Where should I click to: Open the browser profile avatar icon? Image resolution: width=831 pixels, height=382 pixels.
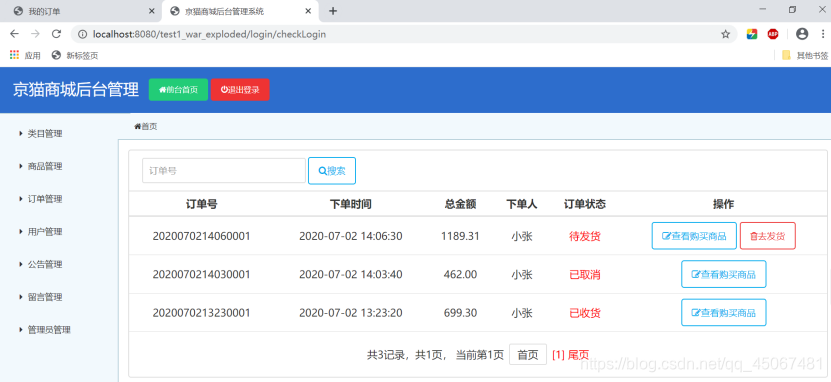point(802,34)
